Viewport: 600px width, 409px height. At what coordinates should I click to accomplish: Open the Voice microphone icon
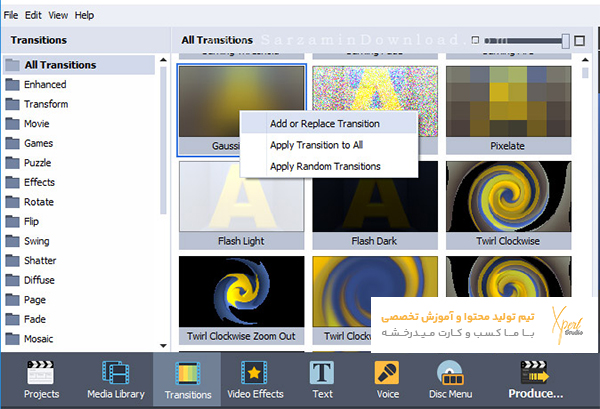click(387, 374)
